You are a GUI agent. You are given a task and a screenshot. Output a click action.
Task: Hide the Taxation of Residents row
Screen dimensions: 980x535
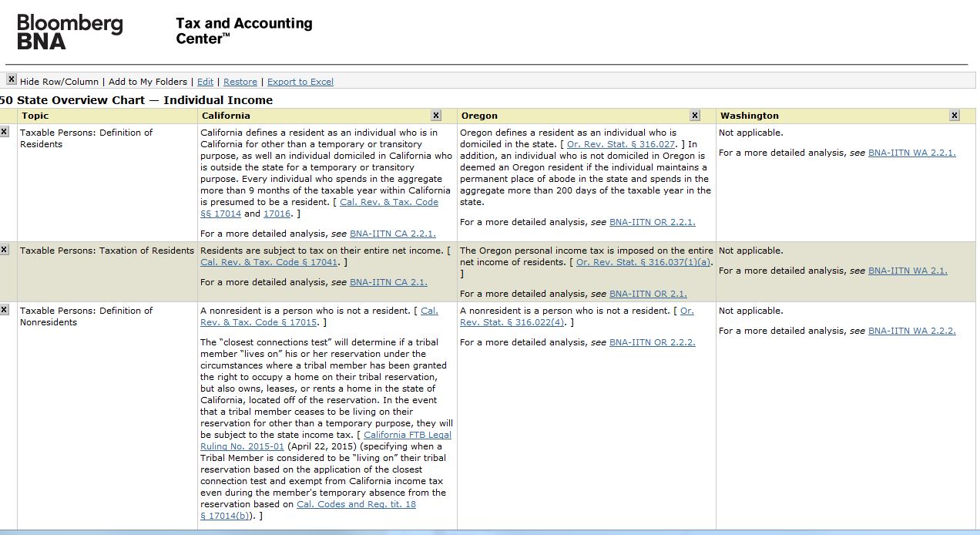[x=6, y=248]
